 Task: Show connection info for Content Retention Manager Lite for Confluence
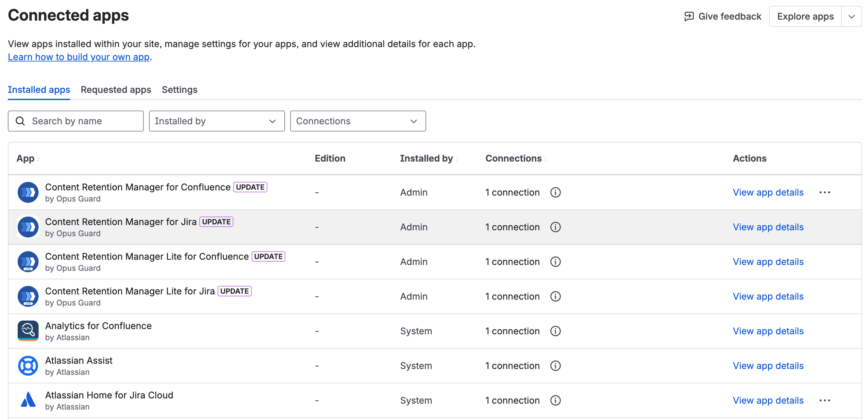pos(555,262)
